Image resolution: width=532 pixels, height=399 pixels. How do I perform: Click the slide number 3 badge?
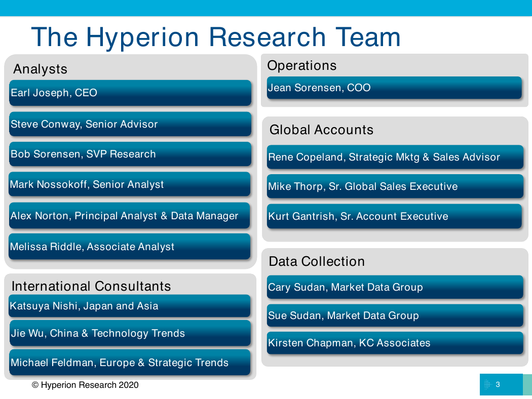pos(501,384)
